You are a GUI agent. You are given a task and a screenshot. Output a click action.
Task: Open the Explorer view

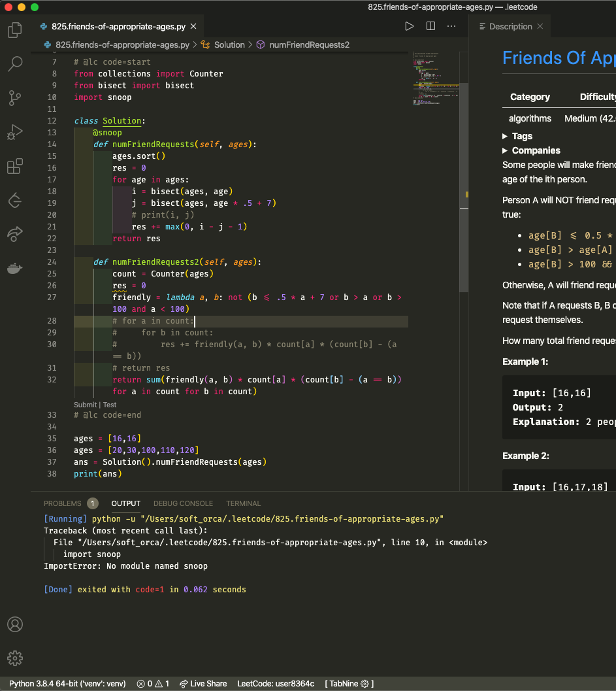pyautogui.click(x=14, y=29)
